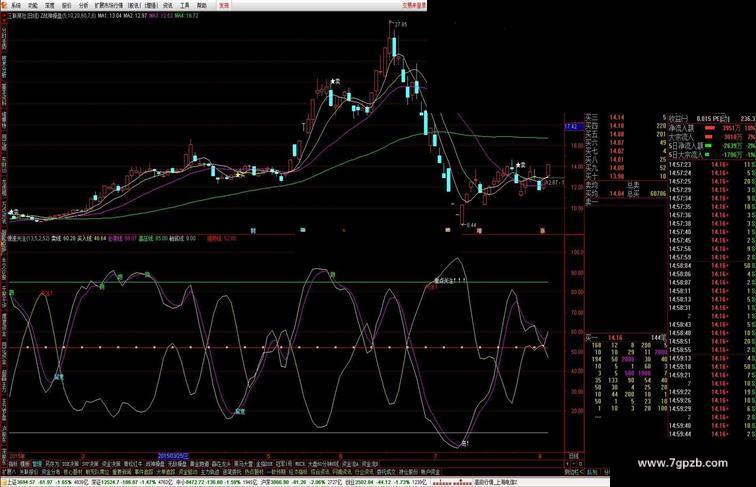Click the 日线 period label
This screenshot has width=756, height=487.
[x=573, y=456]
